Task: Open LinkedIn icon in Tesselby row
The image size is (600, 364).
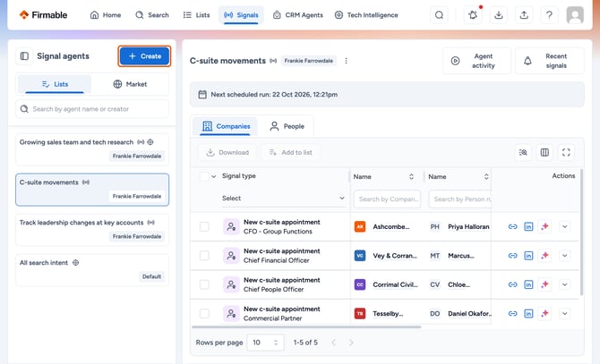Action: tap(528, 314)
